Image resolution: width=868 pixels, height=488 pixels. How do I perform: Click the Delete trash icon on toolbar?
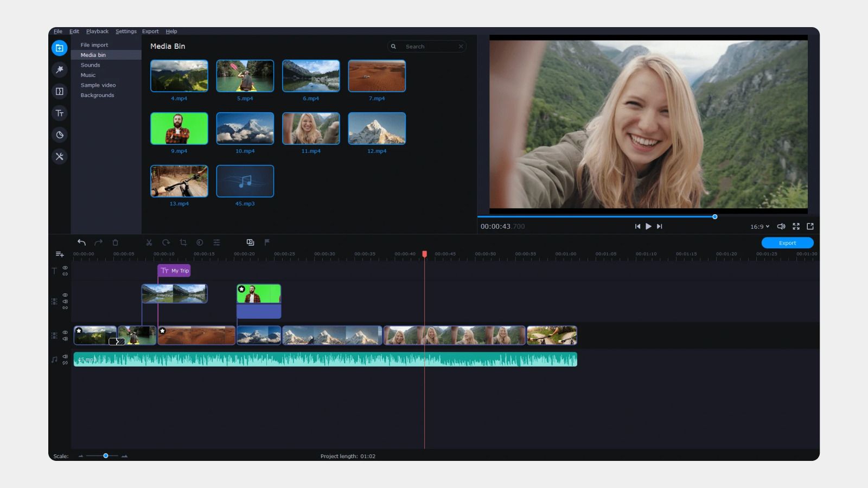[x=116, y=242]
